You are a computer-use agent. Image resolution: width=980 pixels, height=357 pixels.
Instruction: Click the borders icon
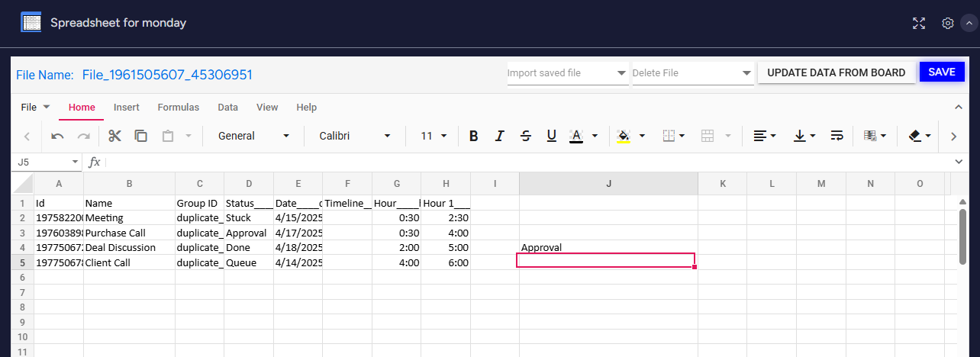(x=669, y=136)
